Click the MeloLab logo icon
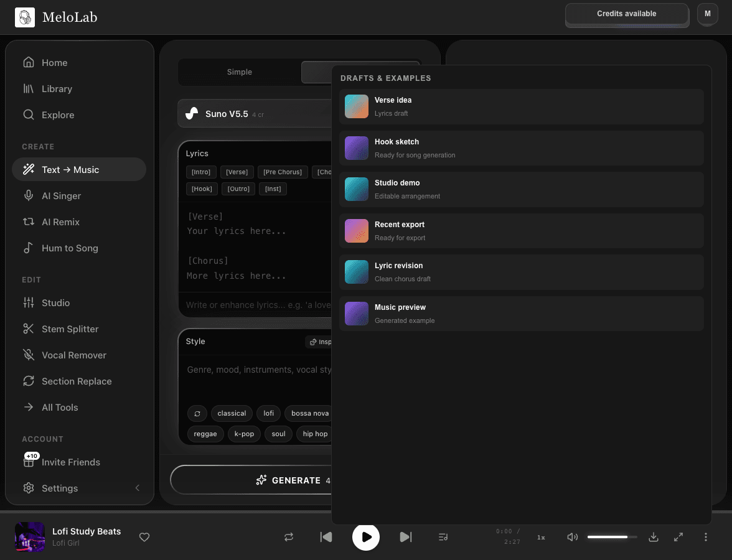Image resolution: width=732 pixels, height=560 pixels. [25, 17]
